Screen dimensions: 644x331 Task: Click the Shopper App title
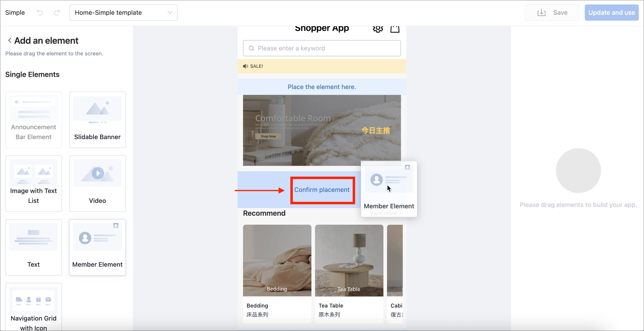(322, 28)
